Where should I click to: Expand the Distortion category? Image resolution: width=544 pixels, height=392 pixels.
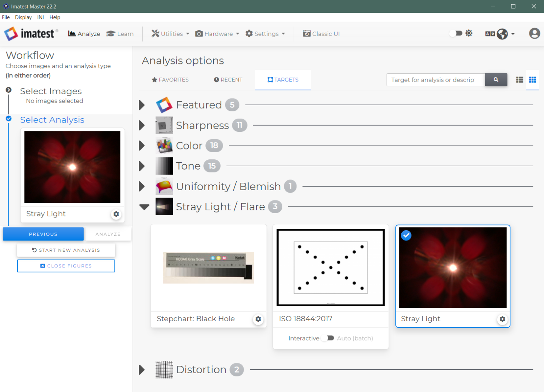[x=142, y=369]
